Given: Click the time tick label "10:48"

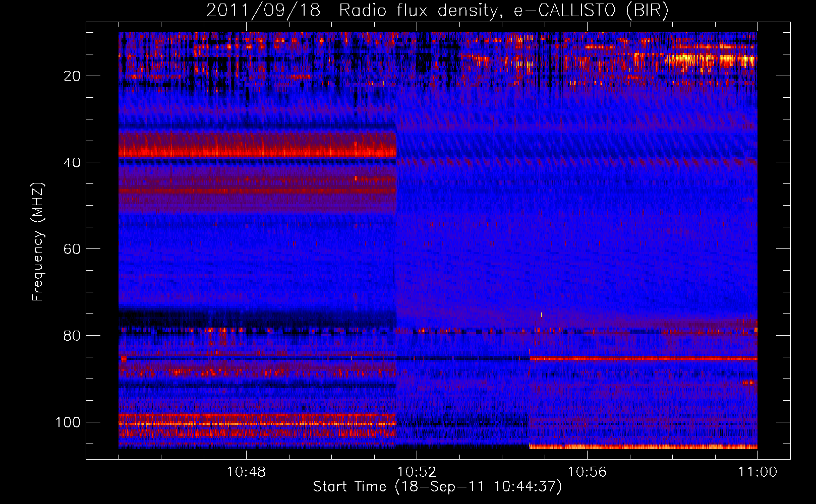Looking at the screenshot, I should pyautogui.click(x=246, y=472).
